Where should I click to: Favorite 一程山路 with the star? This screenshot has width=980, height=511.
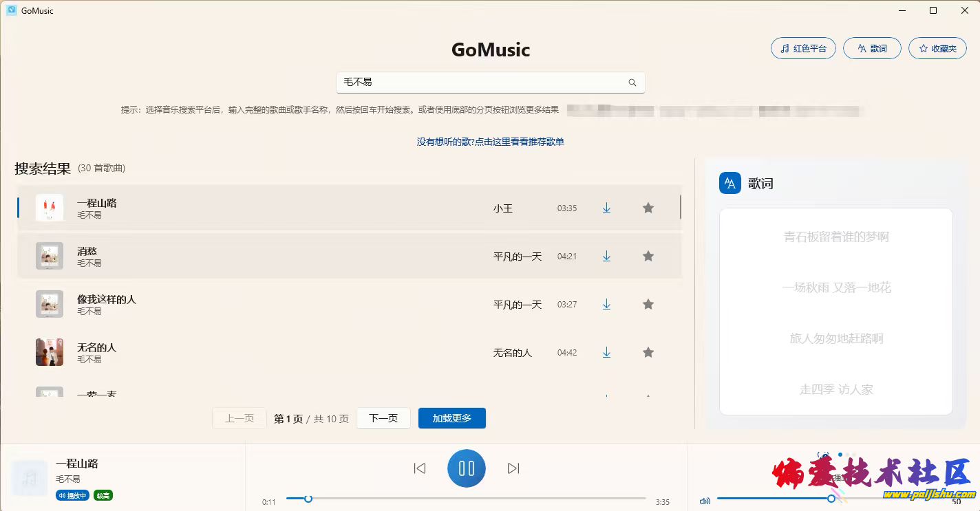(x=648, y=208)
